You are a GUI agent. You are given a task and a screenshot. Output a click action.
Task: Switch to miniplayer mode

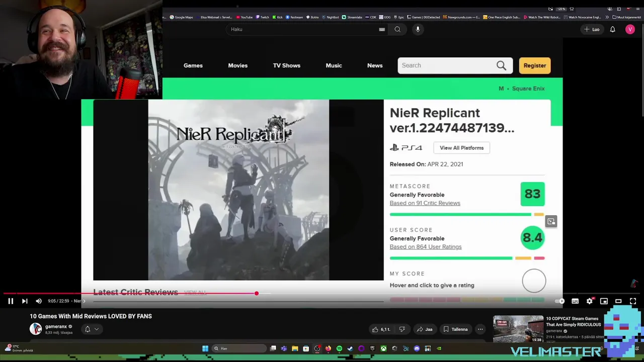click(604, 301)
